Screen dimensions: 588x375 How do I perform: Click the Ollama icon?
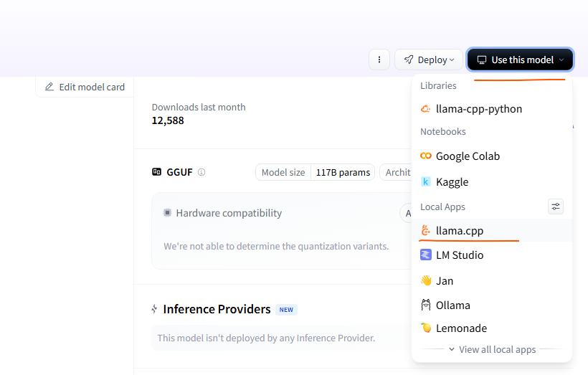(426, 305)
